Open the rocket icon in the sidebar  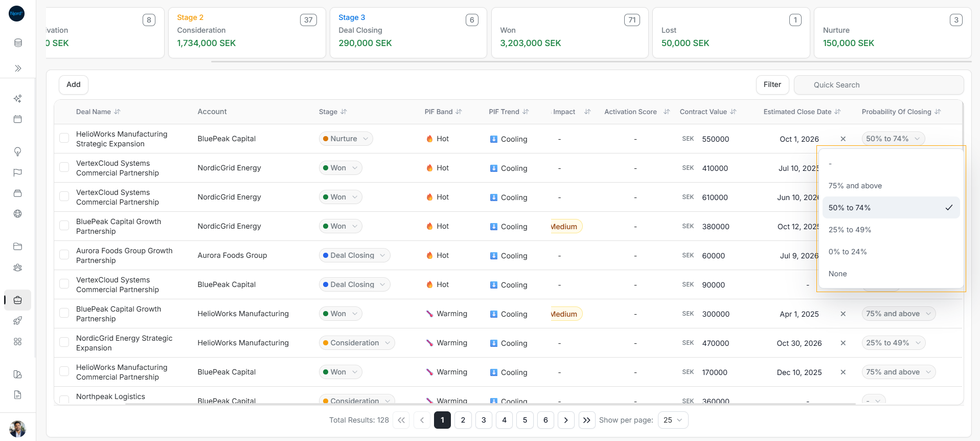click(x=18, y=321)
